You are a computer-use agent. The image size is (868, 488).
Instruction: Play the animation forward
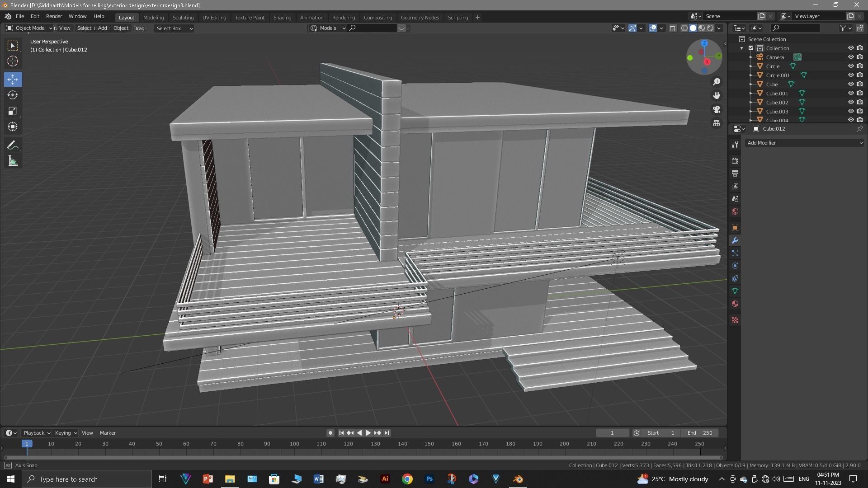[368, 433]
